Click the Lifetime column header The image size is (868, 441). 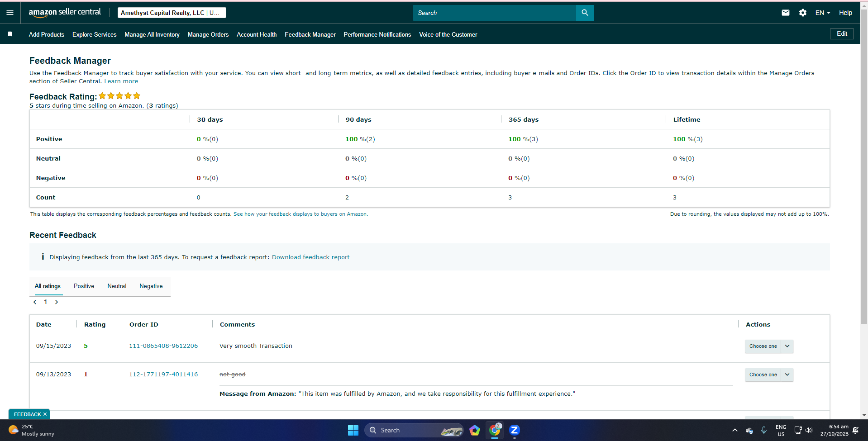687,119
